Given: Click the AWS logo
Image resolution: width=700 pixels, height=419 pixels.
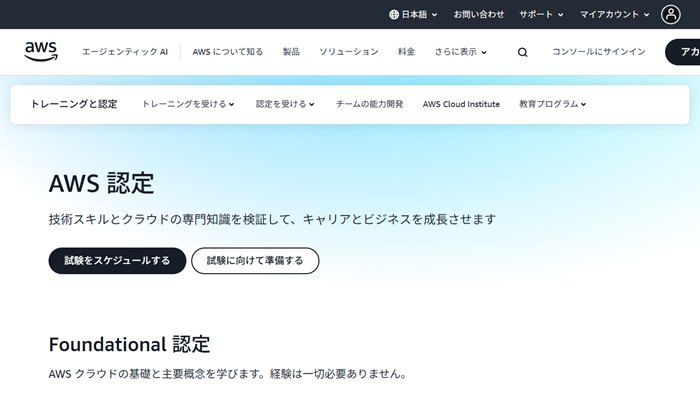Looking at the screenshot, I should (41, 51).
